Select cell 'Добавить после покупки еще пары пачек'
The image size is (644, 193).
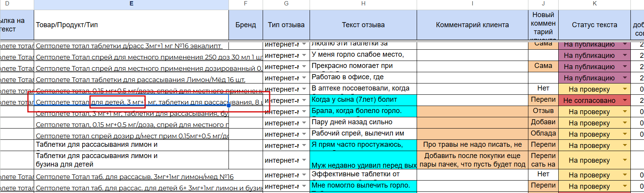[473, 160]
